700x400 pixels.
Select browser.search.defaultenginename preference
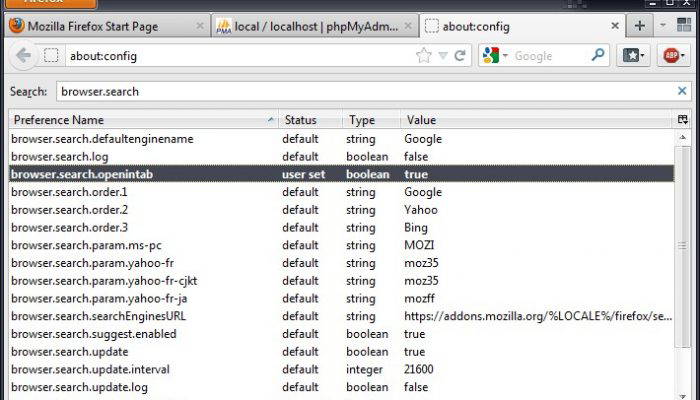tap(102, 139)
